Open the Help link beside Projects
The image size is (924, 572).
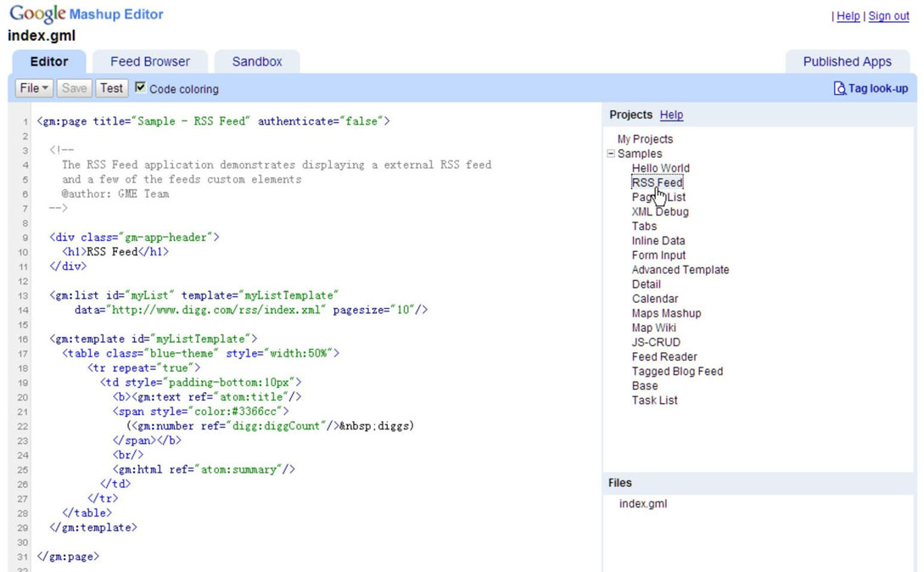click(x=671, y=115)
